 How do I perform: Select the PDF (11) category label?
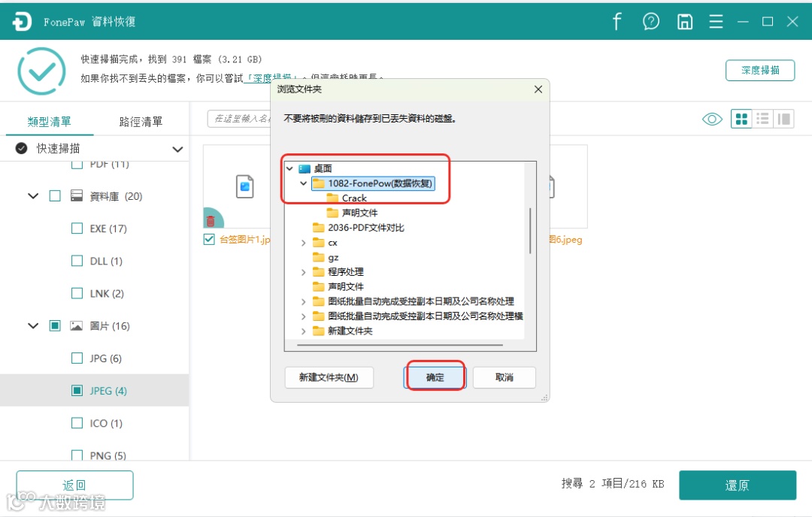109,165
